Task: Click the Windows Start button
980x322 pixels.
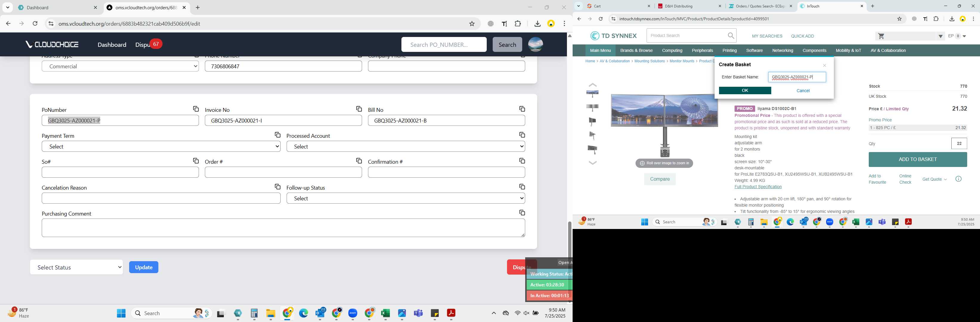Action: pyautogui.click(x=121, y=313)
